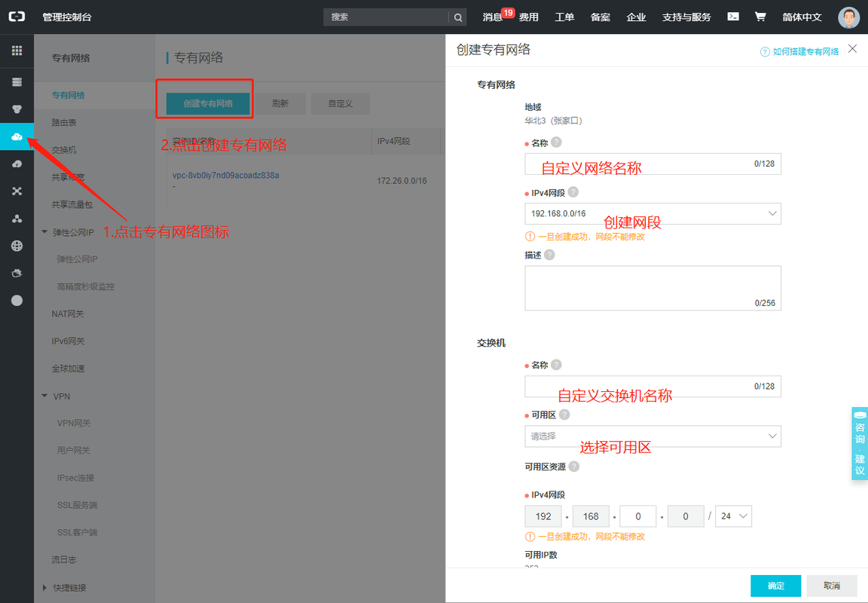The width and height of the screenshot is (868, 603).
Task: Open the 如何搭建专有网络 help link
Action: [x=805, y=51]
